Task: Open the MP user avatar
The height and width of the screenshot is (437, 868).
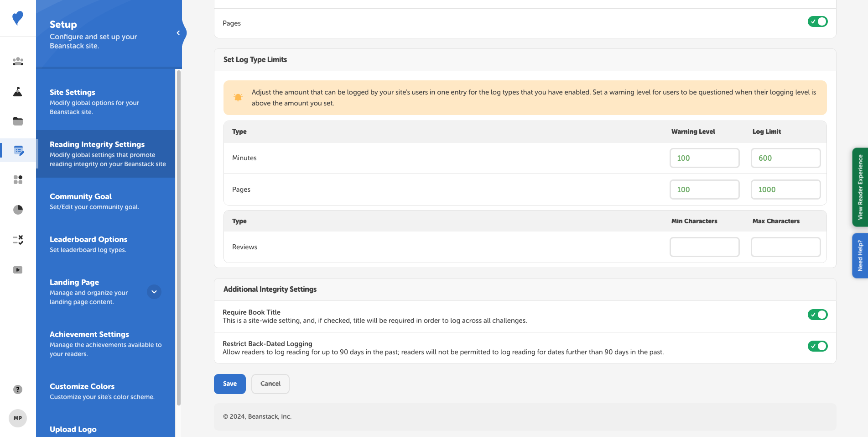Action: pyautogui.click(x=18, y=418)
